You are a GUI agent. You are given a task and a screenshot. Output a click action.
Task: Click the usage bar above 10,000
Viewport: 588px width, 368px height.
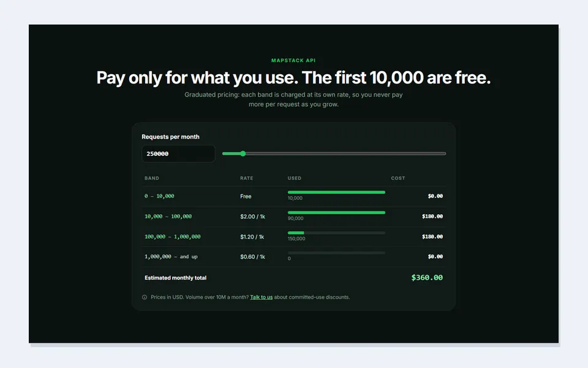click(336, 192)
